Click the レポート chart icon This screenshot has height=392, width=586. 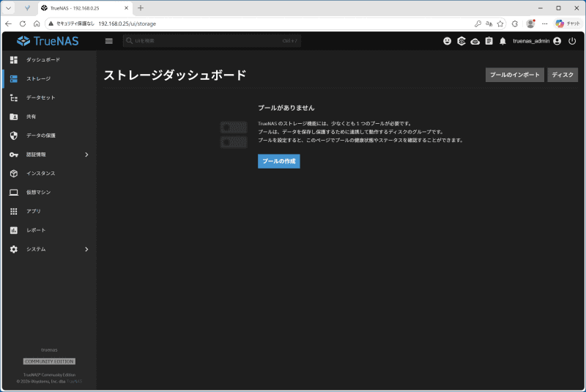pyautogui.click(x=14, y=230)
